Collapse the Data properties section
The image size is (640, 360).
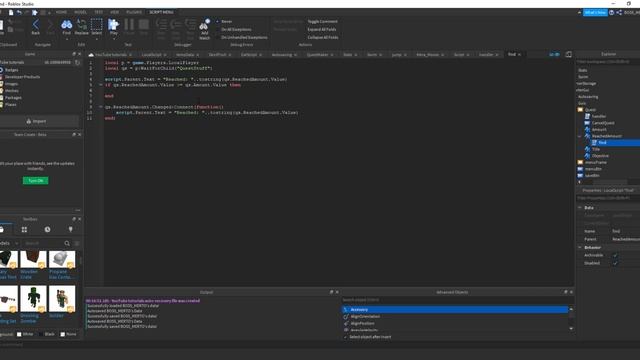click(x=580, y=208)
